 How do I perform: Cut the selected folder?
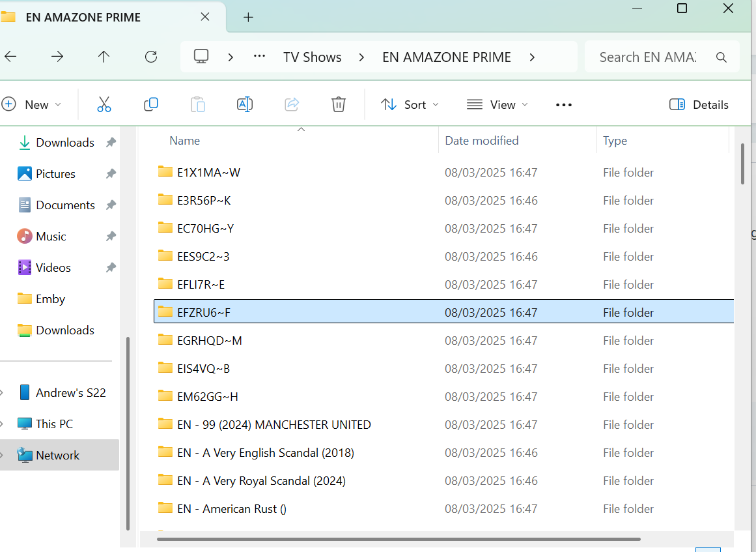(x=104, y=104)
